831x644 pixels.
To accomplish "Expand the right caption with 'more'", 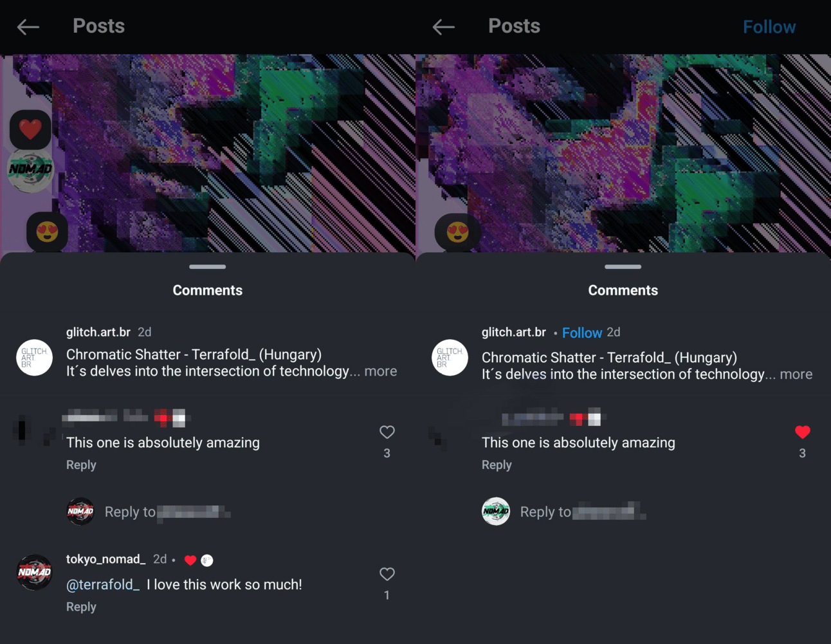I will tap(796, 374).
